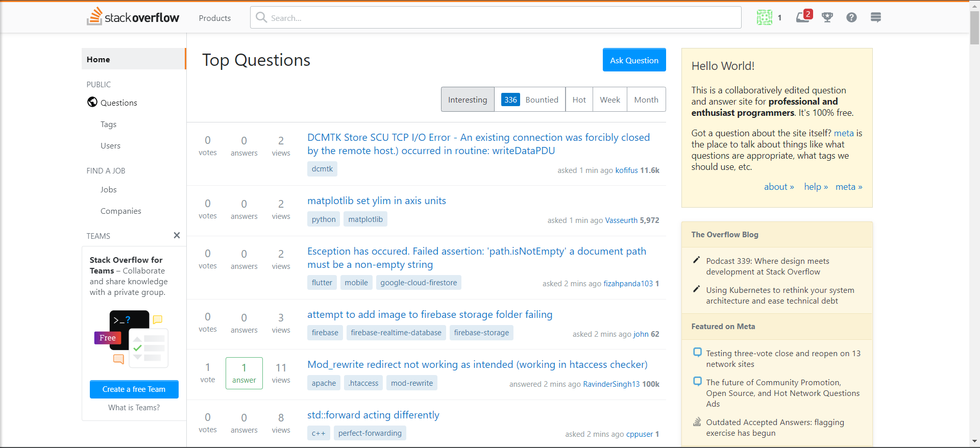The image size is (980, 448).
Task: Go to the Users page
Action: click(x=110, y=145)
